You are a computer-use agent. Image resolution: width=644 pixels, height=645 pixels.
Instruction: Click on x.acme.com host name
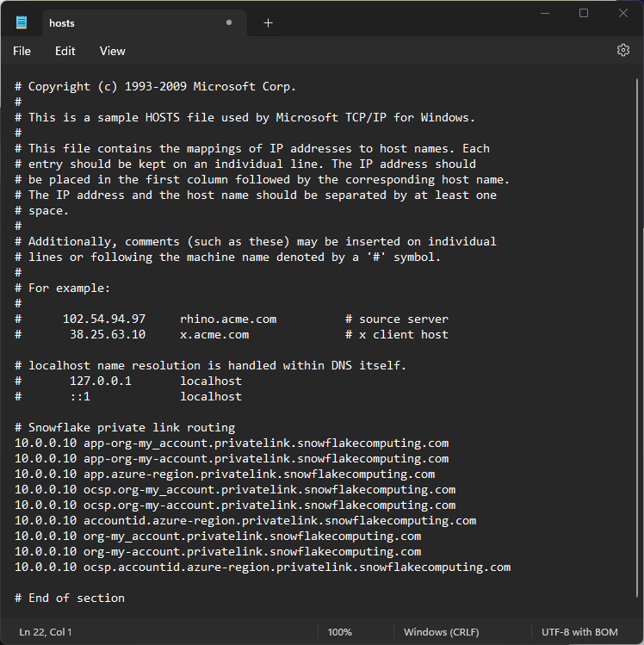(214, 334)
